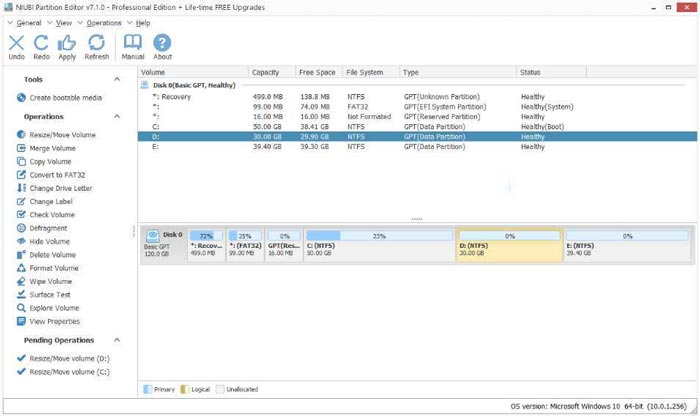This screenshot has width=700, height=416.
Task: Click the Unallocated legend swatch
Action: (x=220, y=389)
